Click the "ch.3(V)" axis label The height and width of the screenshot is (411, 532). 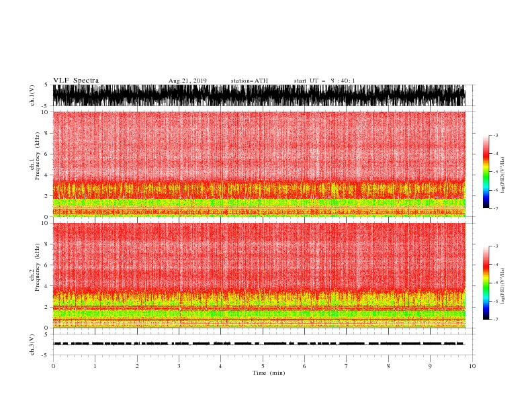coord(32,345)
